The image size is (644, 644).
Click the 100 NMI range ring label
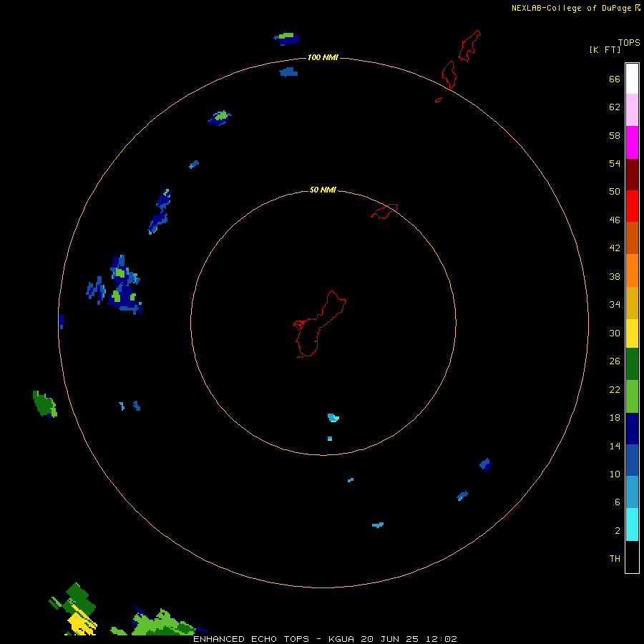click(x=323, y=57)
